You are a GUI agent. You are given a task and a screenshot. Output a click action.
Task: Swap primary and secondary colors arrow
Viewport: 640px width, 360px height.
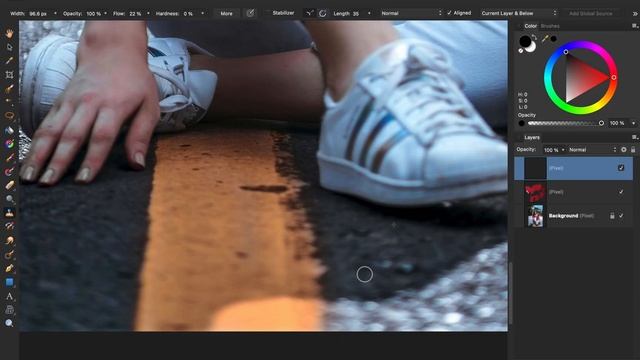(534, 38)
